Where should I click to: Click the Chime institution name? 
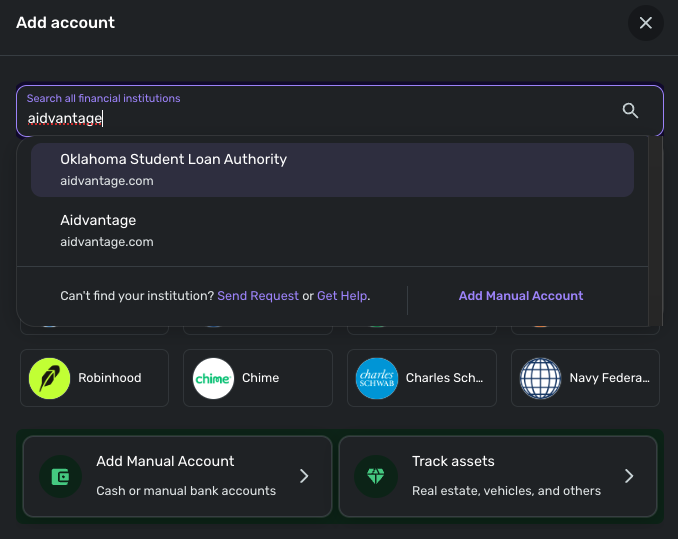tap(260, 378)
